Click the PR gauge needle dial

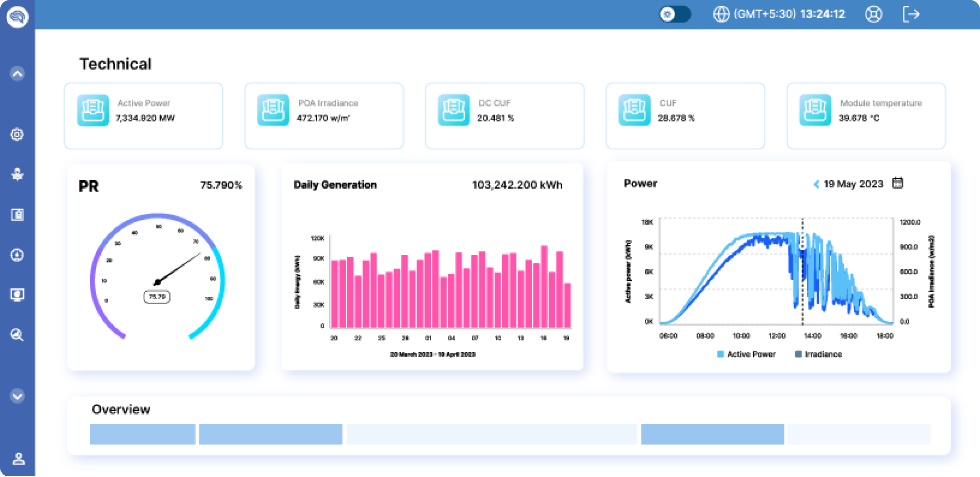158,277
